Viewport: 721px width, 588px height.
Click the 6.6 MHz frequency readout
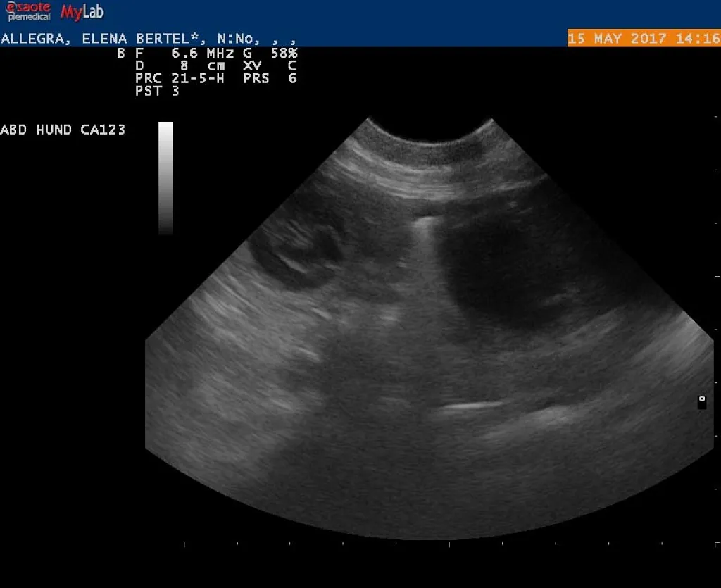194,53
